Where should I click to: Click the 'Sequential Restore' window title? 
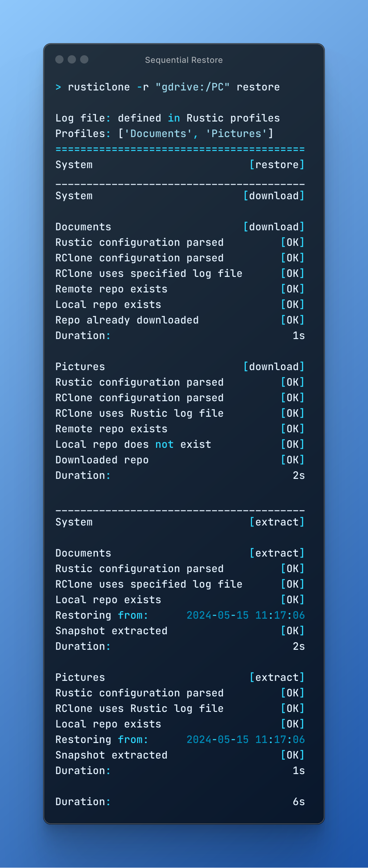coord(184,60)
